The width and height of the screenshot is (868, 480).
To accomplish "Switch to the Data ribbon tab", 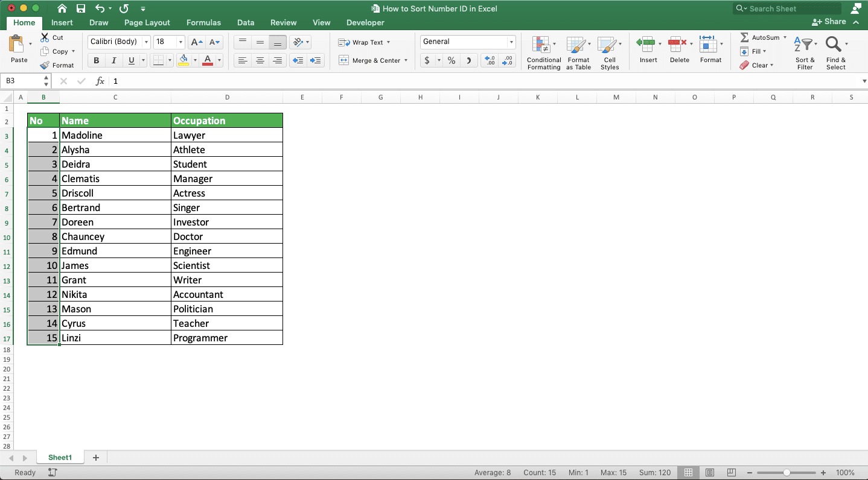I will (x=246, y=22).
